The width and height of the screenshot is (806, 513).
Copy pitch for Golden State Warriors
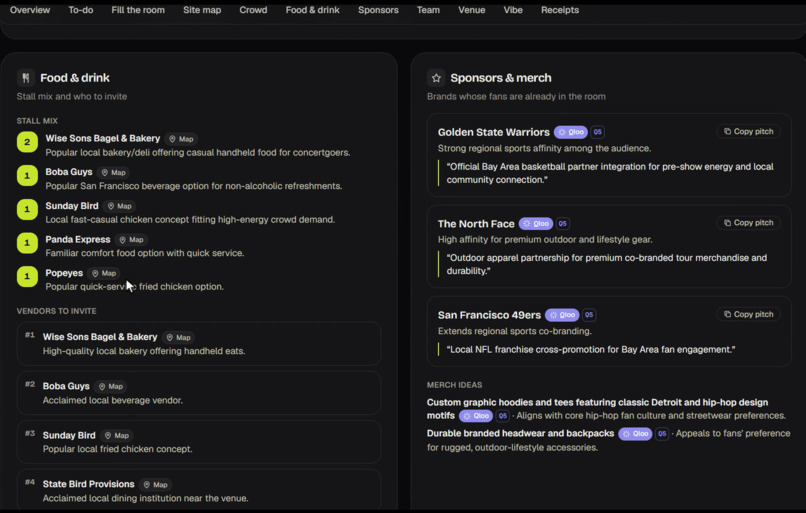[748, 132]
